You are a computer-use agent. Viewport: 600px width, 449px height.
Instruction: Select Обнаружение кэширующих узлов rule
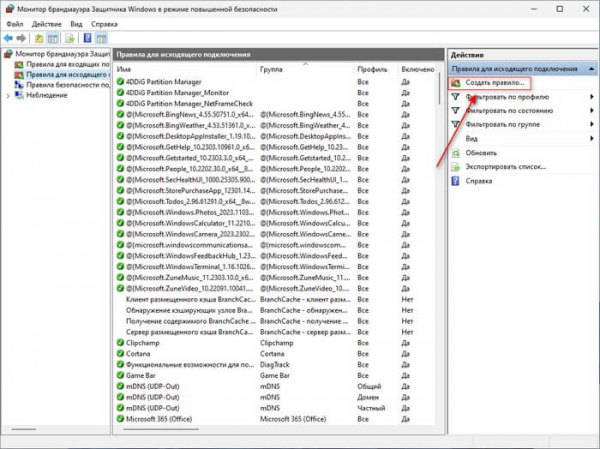[275, 310]
